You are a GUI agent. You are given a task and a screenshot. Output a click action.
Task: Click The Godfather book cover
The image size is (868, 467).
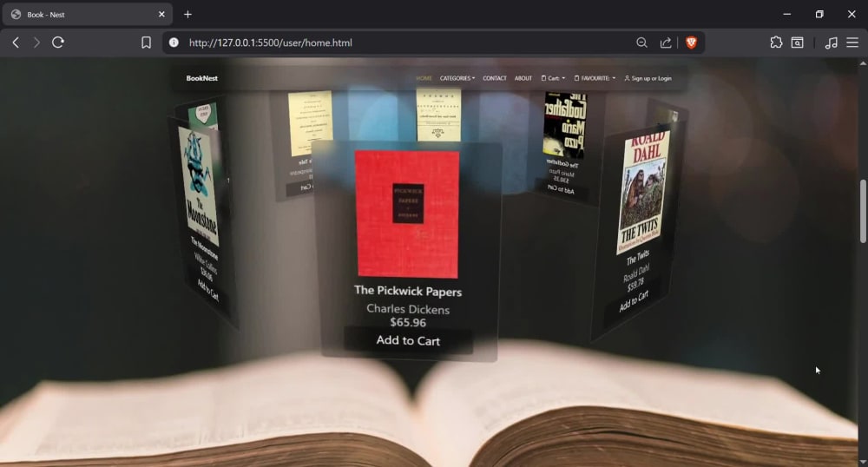[x=565, y=124]
